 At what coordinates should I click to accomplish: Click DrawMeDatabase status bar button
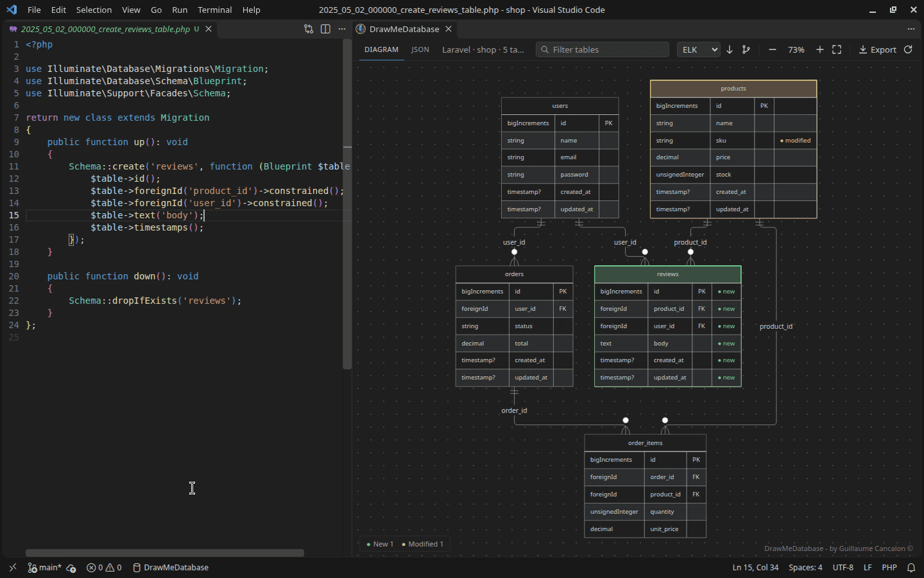coord(171,568)
